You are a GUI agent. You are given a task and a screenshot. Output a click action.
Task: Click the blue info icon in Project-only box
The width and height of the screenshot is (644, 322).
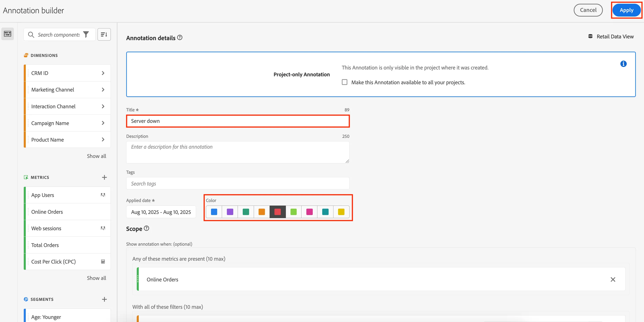point(623,64)
